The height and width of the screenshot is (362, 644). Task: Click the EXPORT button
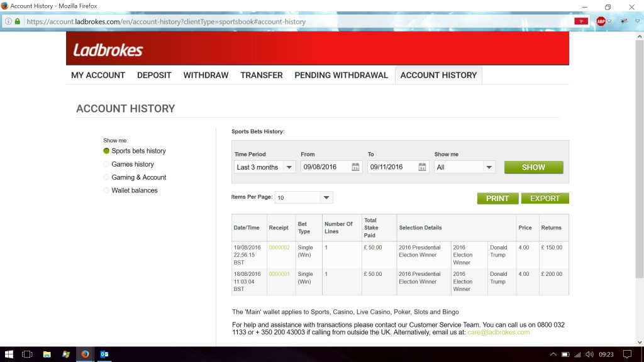tap(545, 198)
